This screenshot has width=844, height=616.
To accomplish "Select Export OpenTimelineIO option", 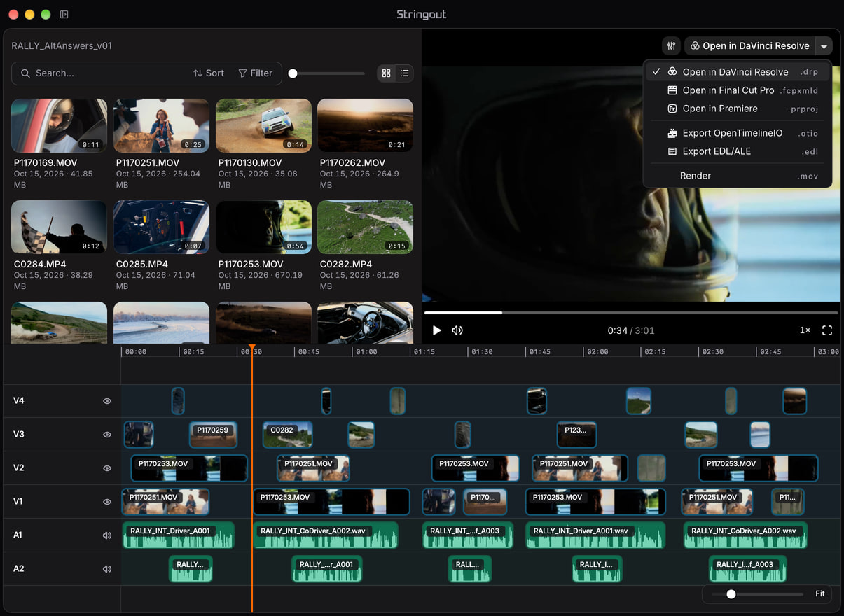I will pyautogui.click(x=737, y=133).
